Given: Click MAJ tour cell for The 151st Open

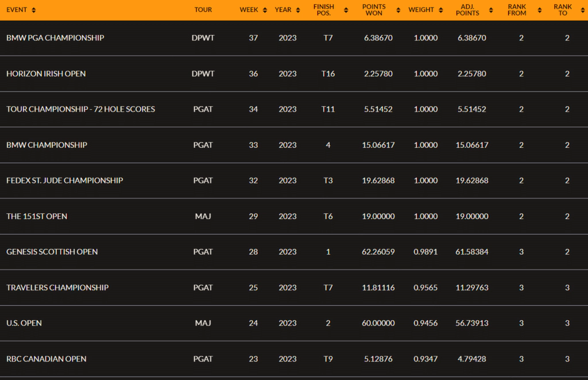Looking at the screenshot, I should [203, 216].
